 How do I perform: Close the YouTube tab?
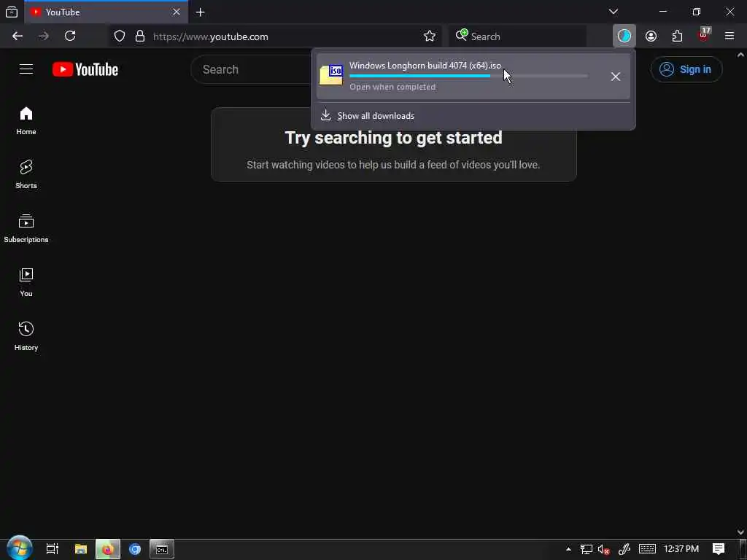coord(177,12)
